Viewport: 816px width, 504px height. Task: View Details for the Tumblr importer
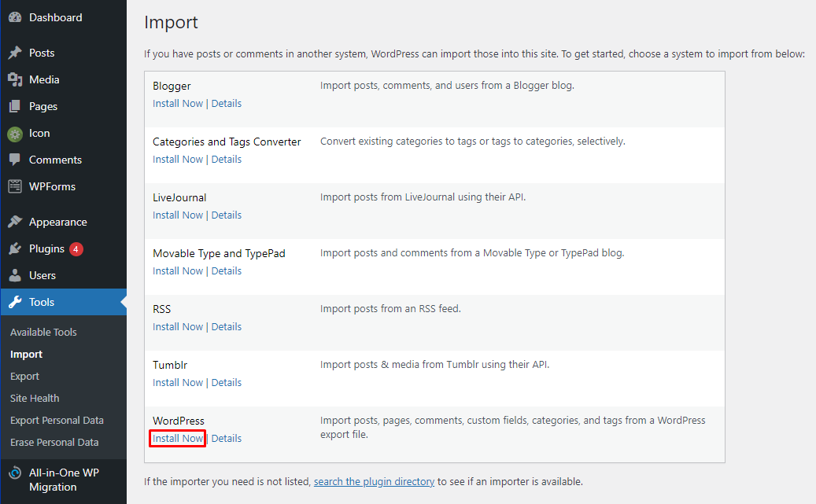pos(227,382)
